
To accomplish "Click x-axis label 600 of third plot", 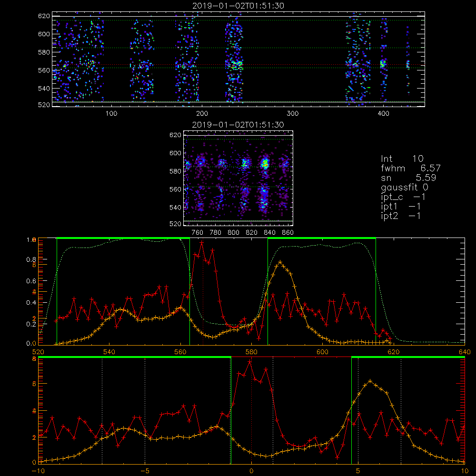I will [323, 352].
